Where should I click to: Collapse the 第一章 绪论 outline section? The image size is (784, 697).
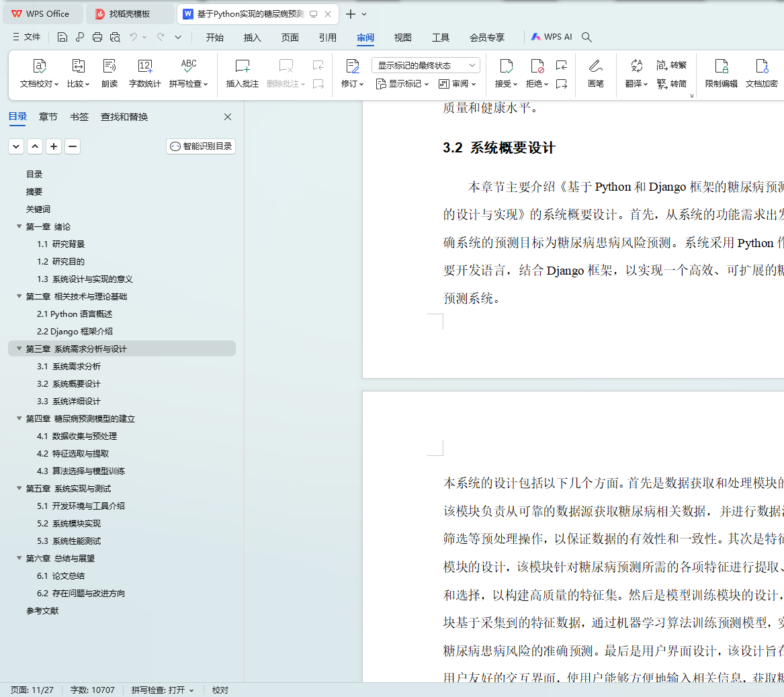tap(19, 226)
